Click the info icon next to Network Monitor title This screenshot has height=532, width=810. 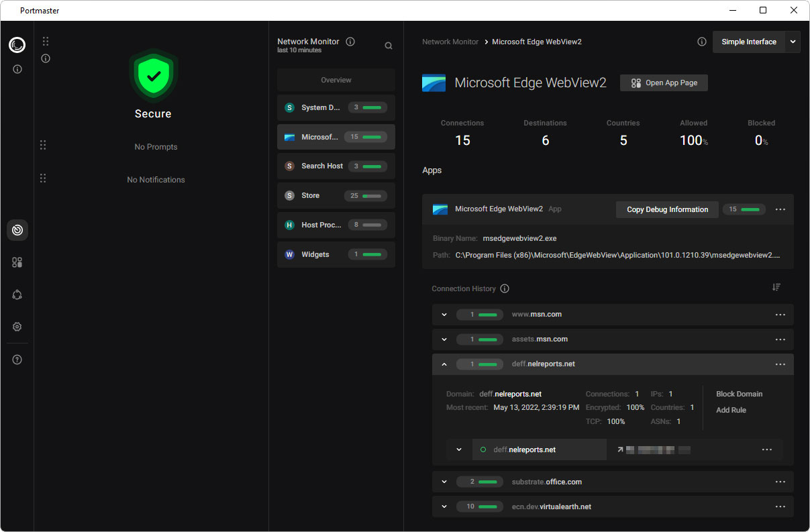coord(350,42)
